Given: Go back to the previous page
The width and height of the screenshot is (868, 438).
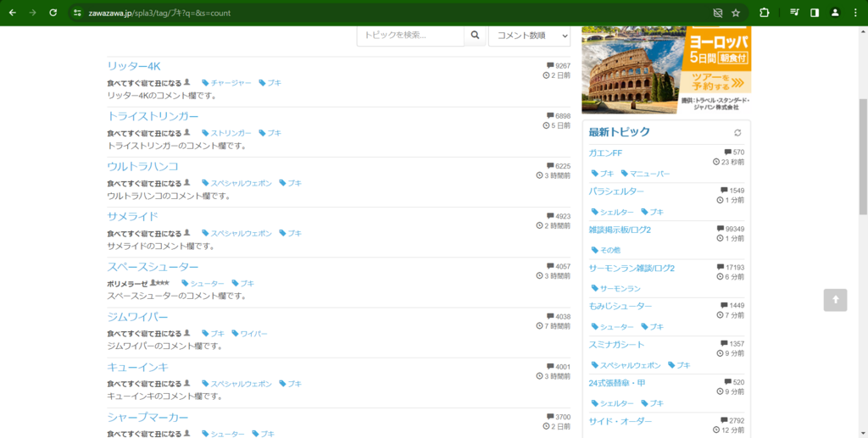Looking at the screenshot, I should pos(13,13).
